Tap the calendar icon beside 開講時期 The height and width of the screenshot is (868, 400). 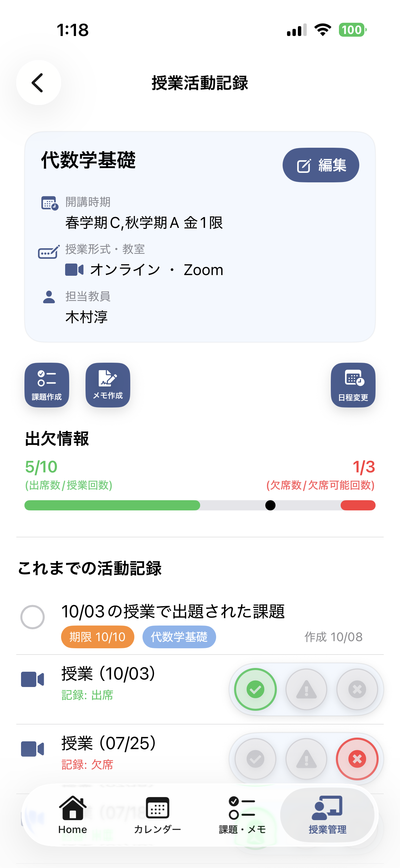click(50, 203)
